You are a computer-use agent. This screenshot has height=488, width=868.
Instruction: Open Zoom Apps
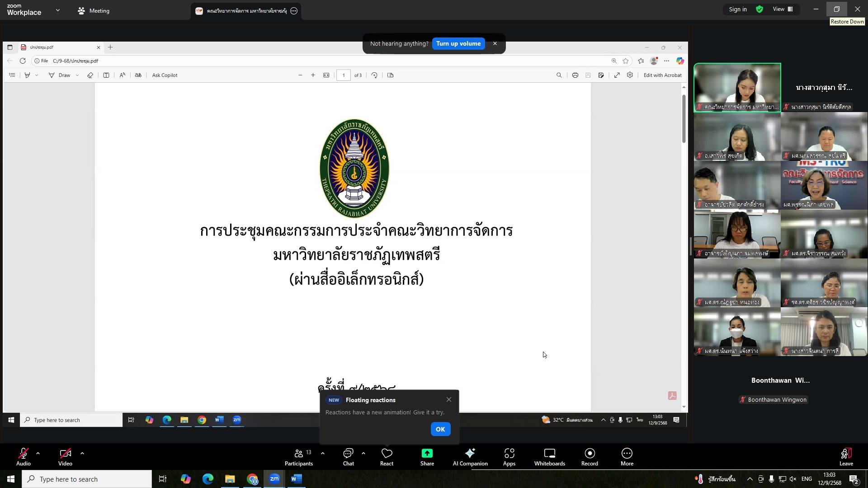509,457
